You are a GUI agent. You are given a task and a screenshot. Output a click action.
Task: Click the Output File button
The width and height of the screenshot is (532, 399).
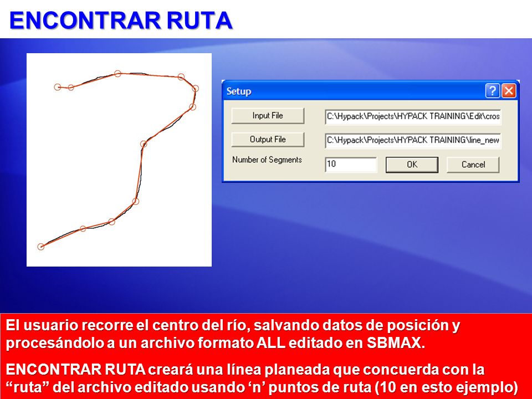268,140
